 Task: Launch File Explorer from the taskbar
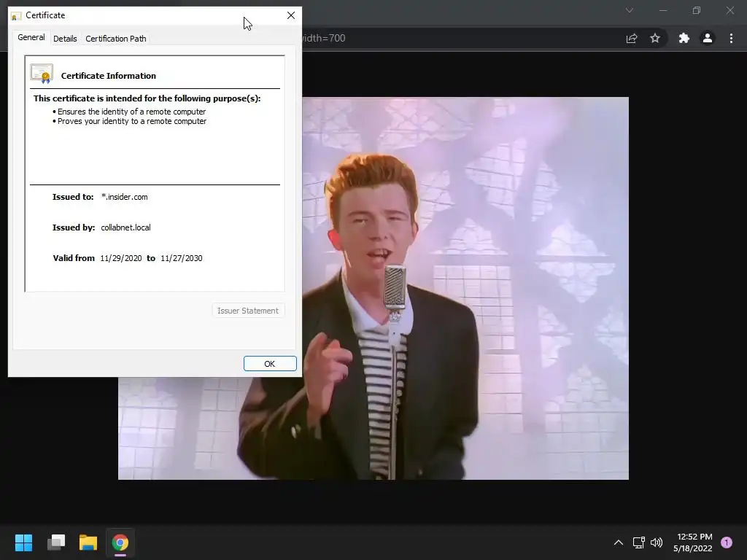pyautogui.click(x=88, y=542)
